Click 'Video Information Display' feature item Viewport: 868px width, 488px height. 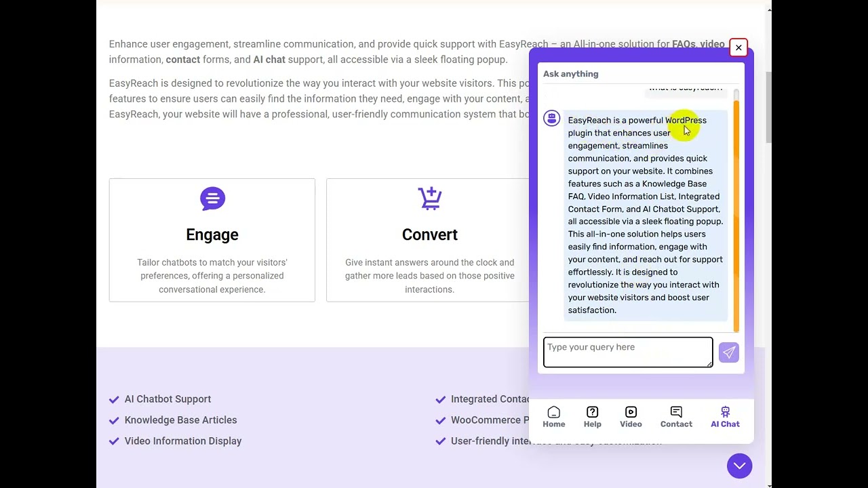coord(183,441)
